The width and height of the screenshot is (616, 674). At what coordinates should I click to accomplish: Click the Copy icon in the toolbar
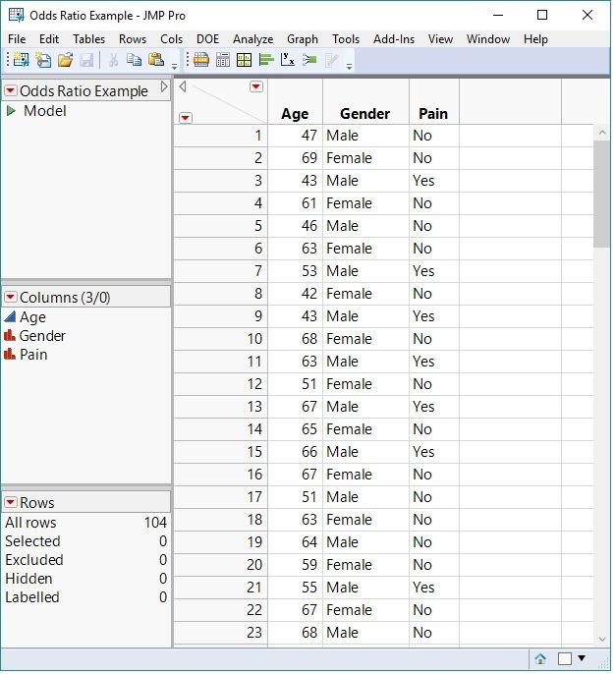pos(134,60)
